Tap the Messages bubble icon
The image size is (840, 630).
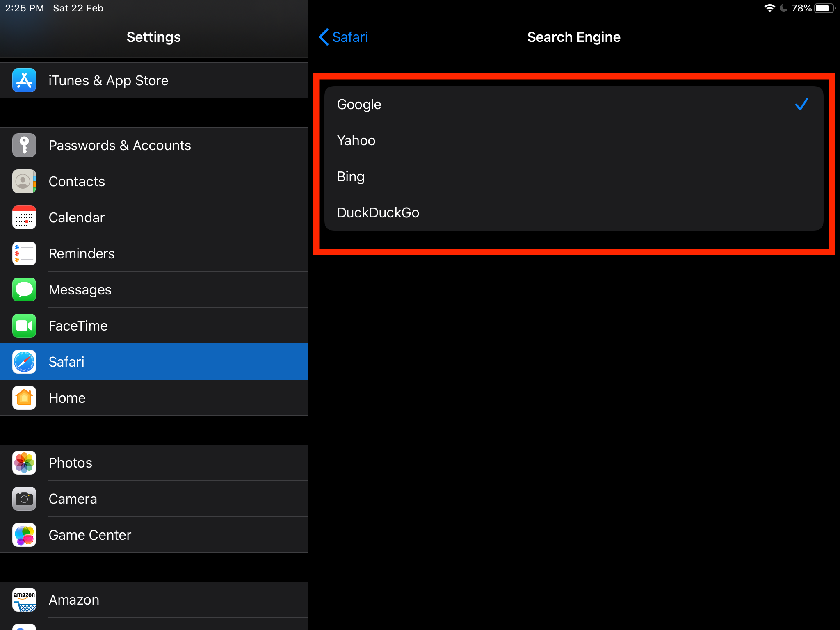pos(24,290)
